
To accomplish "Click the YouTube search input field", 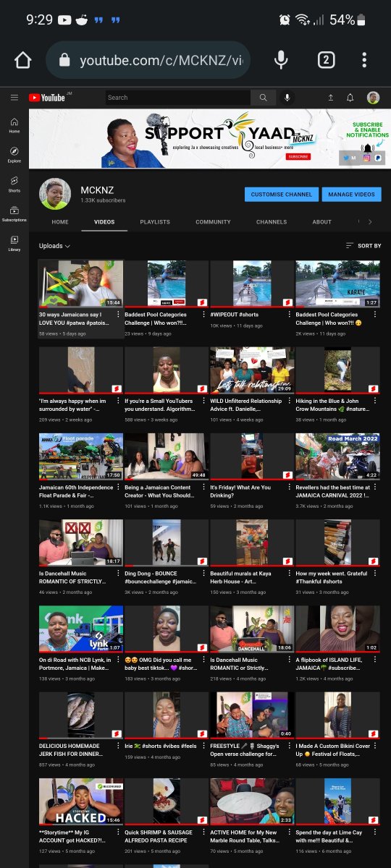I will [x=177, y=98].
